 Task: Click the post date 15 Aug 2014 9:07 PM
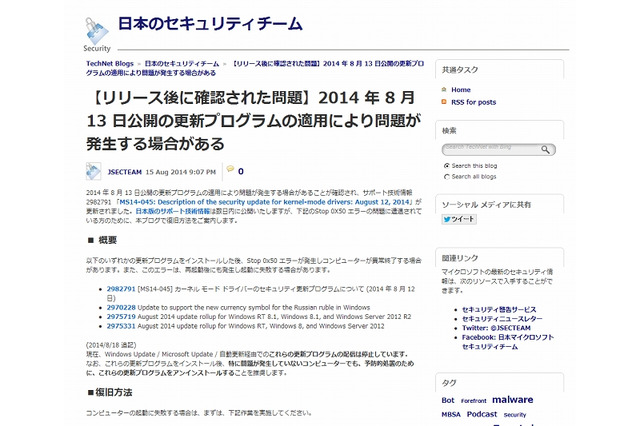[x=180, y=172]
